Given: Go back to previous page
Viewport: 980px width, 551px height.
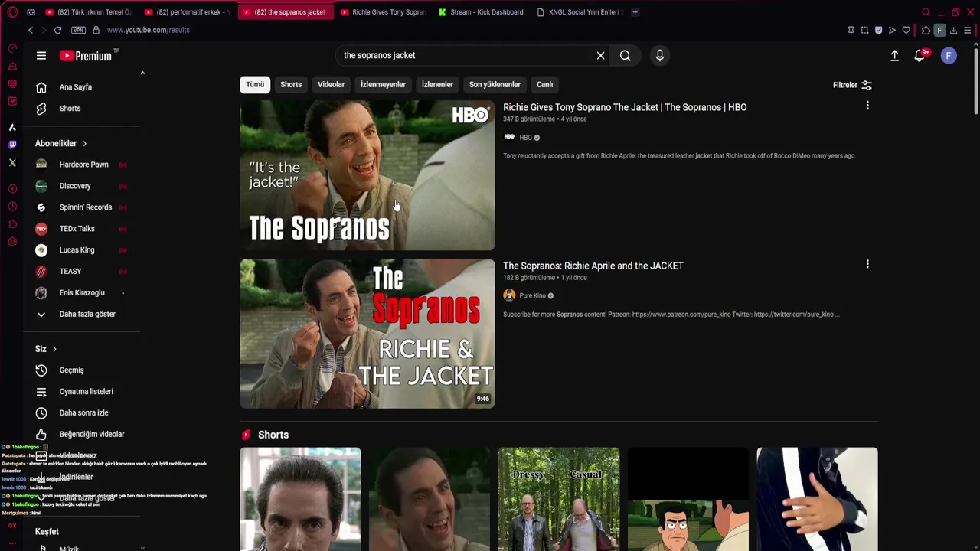Looking at the screenshot, I should (30, 30).
